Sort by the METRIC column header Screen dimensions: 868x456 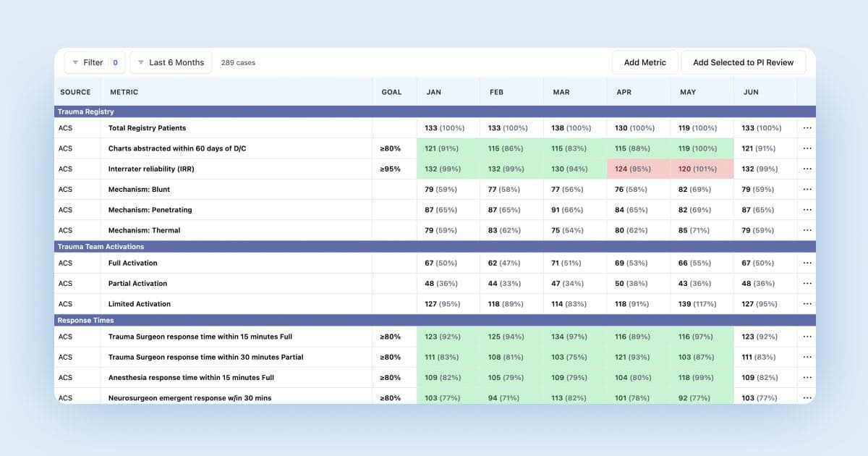point(124,92)
